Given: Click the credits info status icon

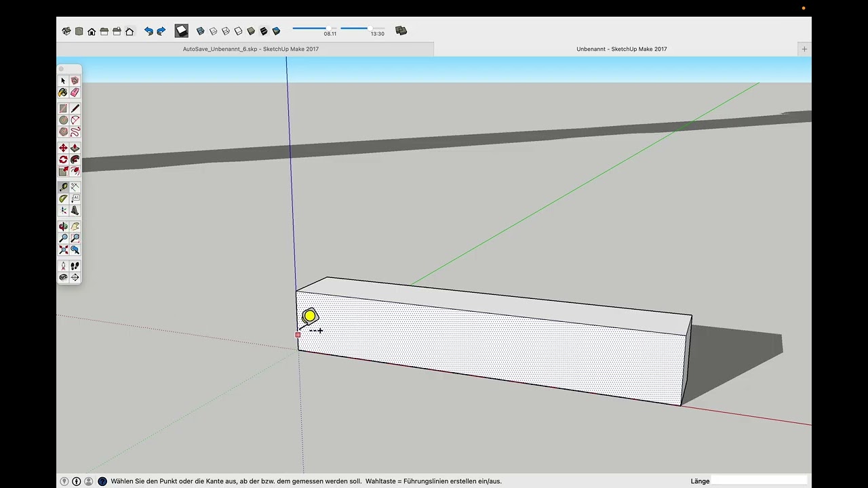Looking at the screenshot, I should tap(77, 481).
